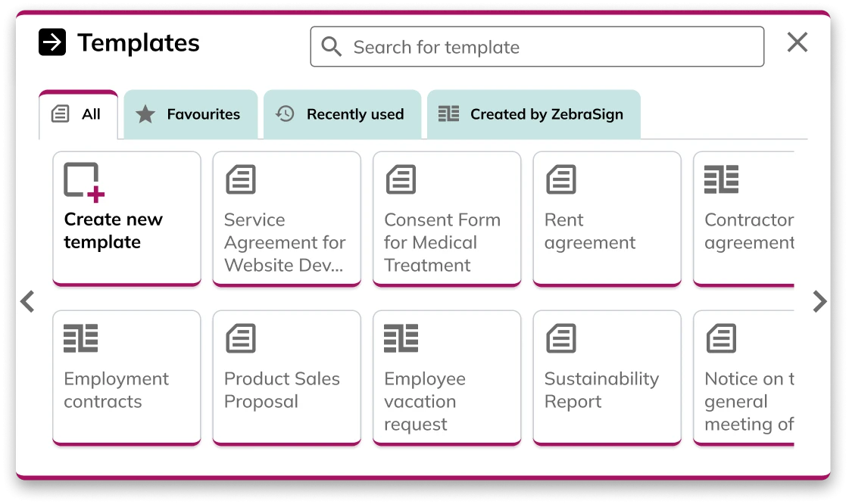Viewport: 849px width, 504px height.
Task: Open the Create new template card
Action: tap(126, 218)
